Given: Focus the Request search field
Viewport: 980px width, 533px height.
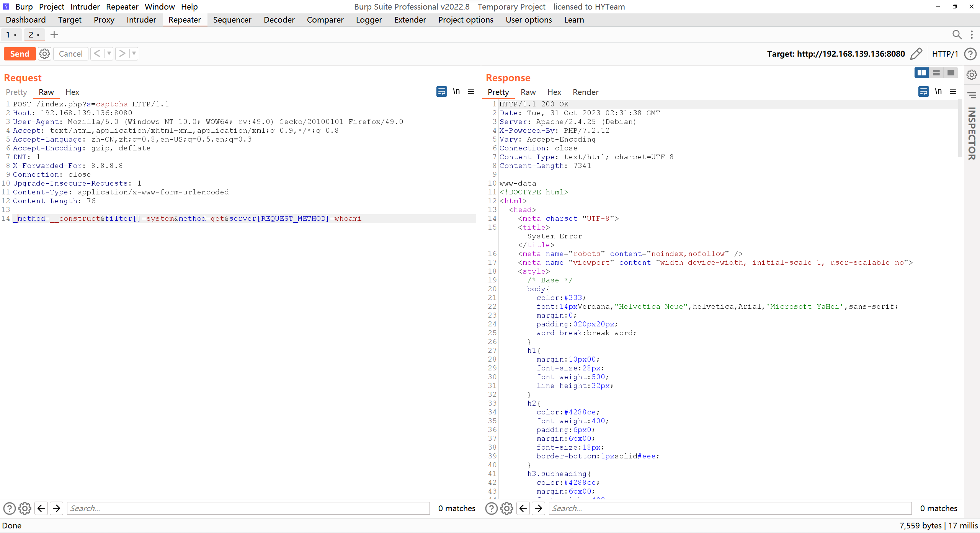Looking at the screenshot, I should coord(248,509).
